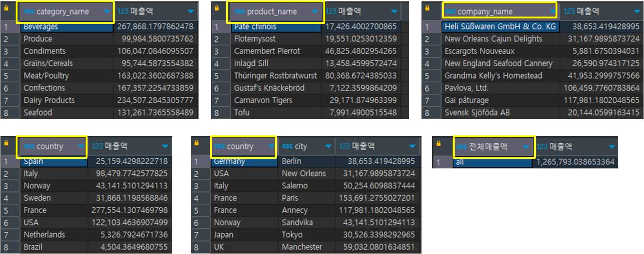Click the Inlagd Sill sales value 13,458.4599572474
644x254 pixels.
361,63
